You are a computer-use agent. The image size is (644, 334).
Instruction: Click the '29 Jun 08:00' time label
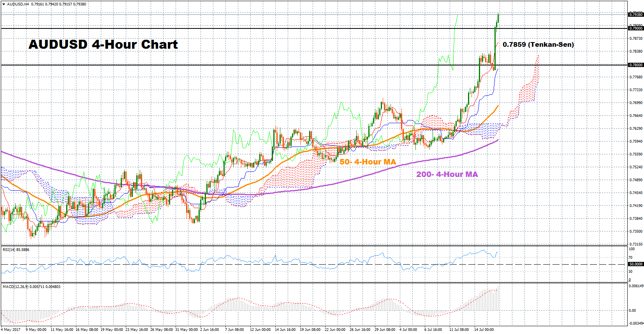385,330
